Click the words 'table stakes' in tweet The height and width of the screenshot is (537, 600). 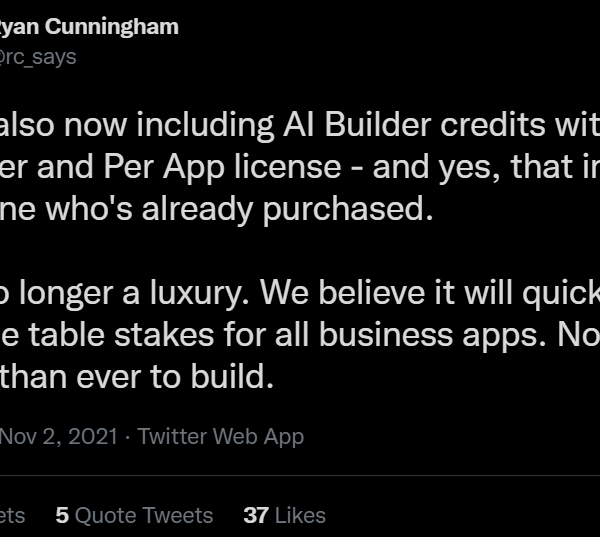pos(121,335)
